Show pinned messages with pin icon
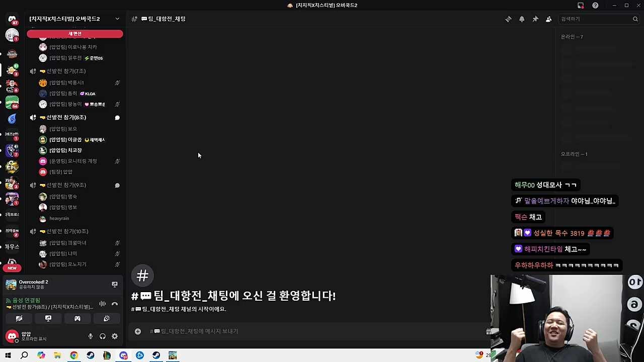644x362 pixels. coord(535,19)
